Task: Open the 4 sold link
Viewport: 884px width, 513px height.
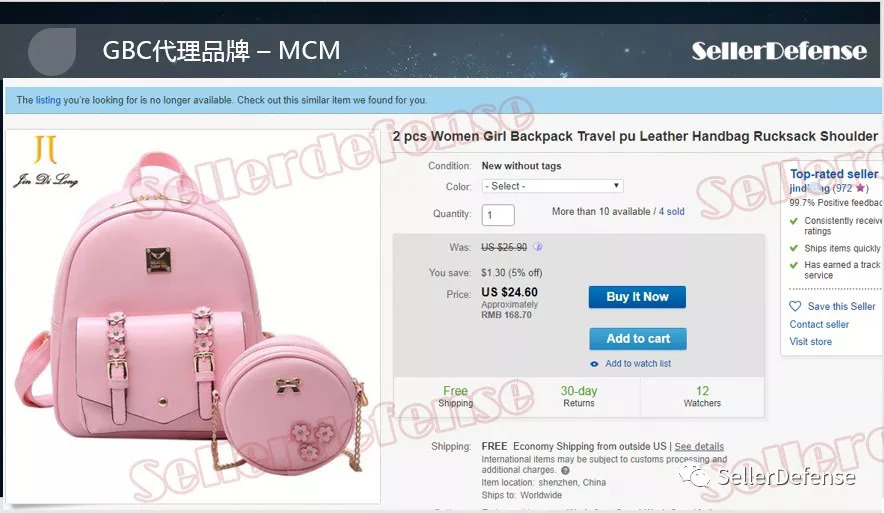Action: (x=671, y=211)
